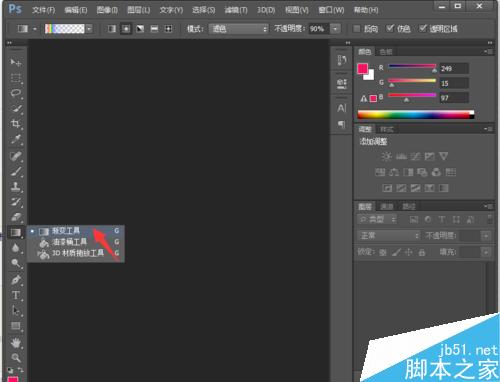Choose 油漆桶工具 from the flyout
The width and height of the screenshot is (500, 382).
click(x=75, y=242)
